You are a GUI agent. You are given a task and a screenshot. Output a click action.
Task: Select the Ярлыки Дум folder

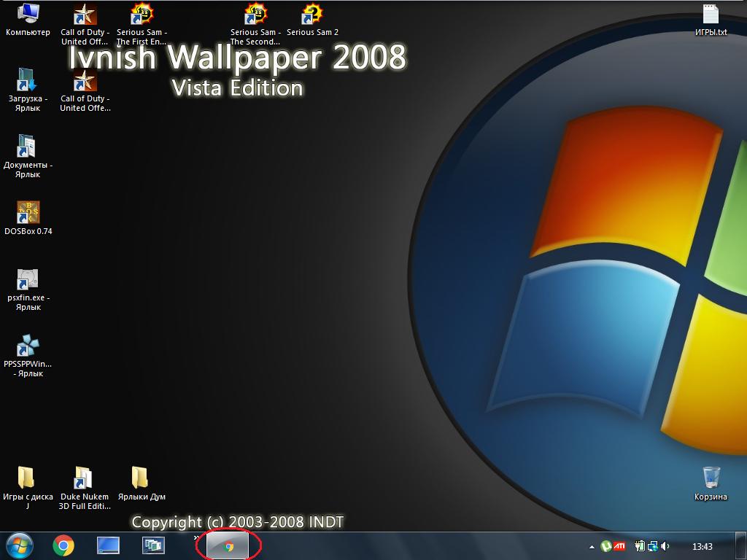(141, 483)
